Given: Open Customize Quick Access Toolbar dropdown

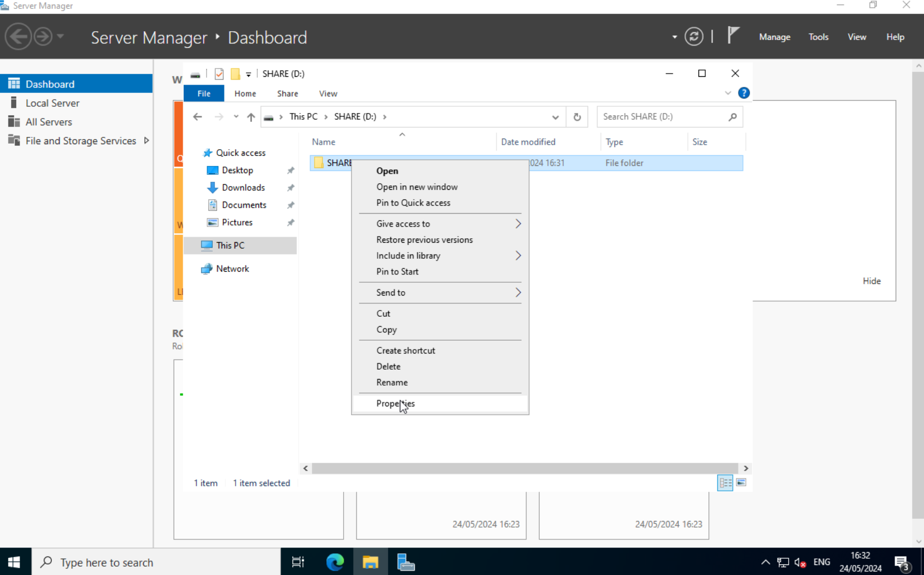Looking at the screenshot, I should coord(248,74).
